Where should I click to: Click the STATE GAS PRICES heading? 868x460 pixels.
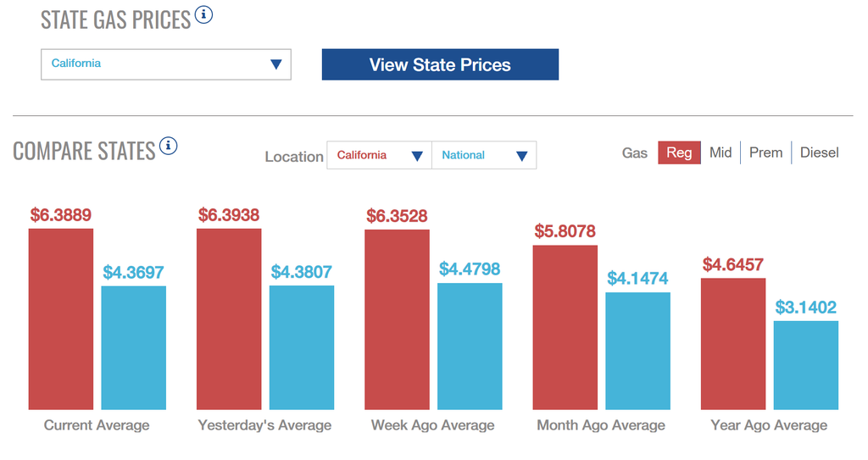point(115,20)
